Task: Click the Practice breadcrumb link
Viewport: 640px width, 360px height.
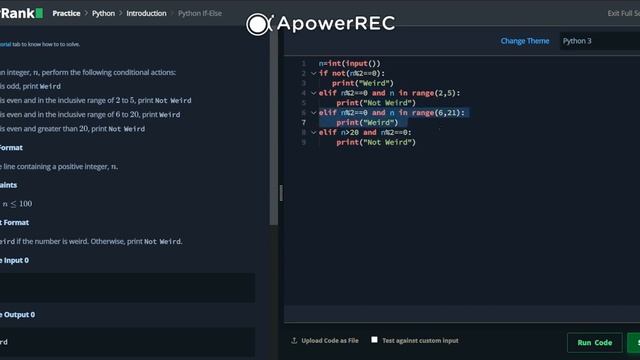Action: (x=66, y=13)
